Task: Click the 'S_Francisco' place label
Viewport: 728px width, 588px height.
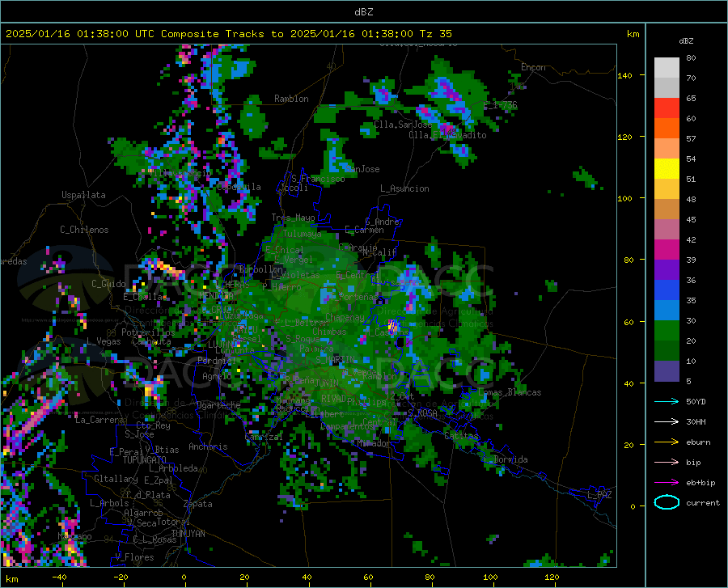Action: pyautogui.click(x=318, y=179)
